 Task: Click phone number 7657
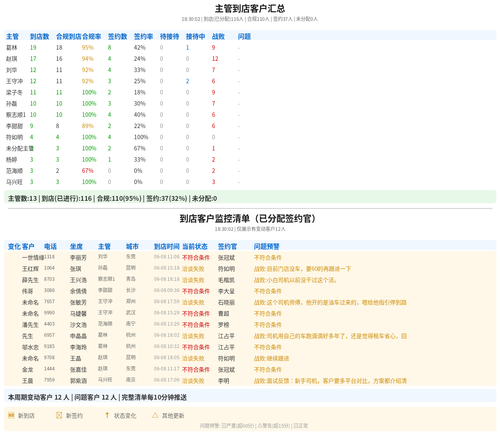(x=49, y=301)
